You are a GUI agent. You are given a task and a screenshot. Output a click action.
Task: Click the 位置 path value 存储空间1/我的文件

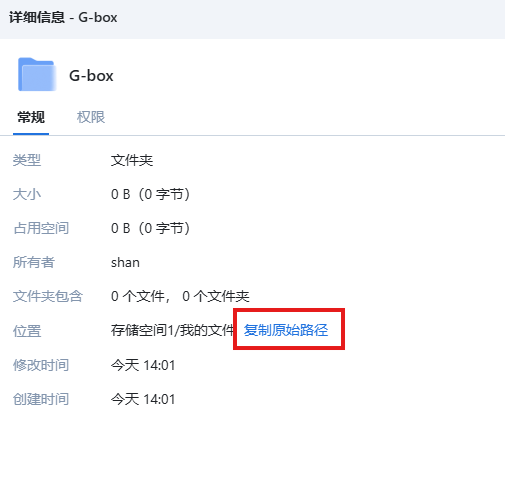coord(172,330)
